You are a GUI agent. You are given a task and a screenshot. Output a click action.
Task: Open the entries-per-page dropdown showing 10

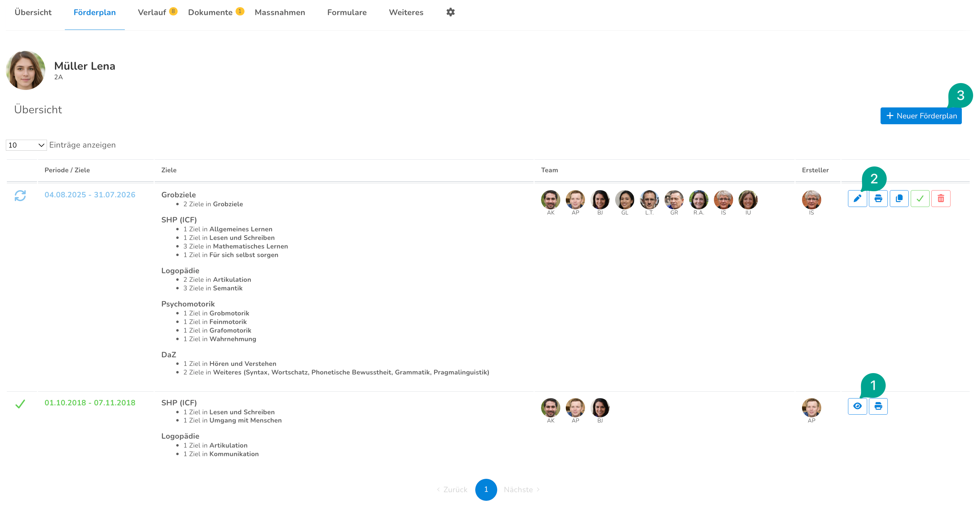(x=26, y=145)
